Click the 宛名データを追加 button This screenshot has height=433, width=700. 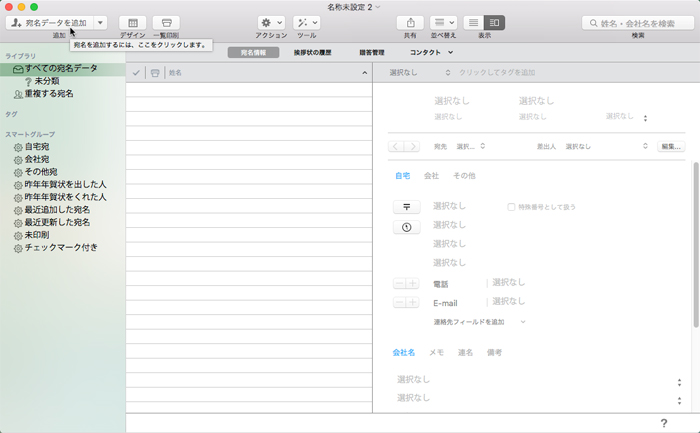click(x=50, y=22)
